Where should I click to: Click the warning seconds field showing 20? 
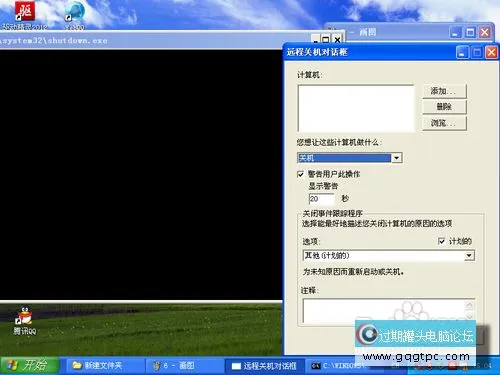(322, 199)
